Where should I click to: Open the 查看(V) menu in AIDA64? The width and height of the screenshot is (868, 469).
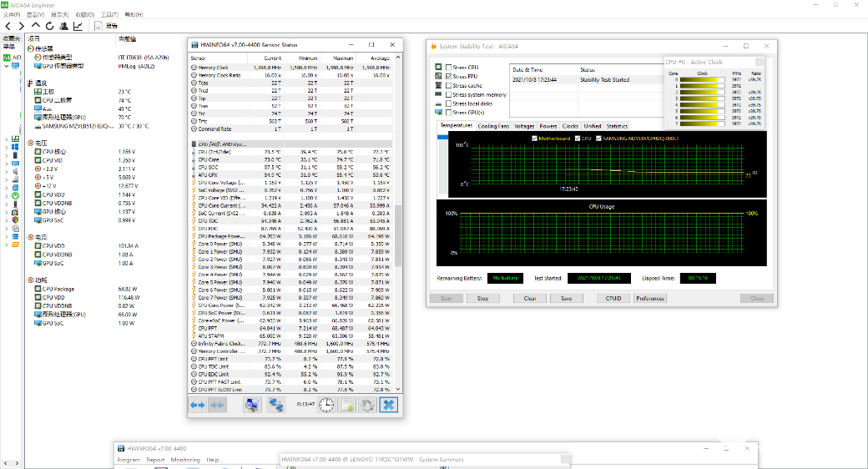35,15
